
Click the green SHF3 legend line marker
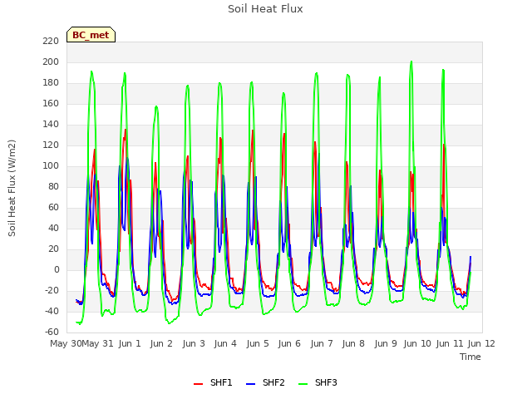pos(303,384)
